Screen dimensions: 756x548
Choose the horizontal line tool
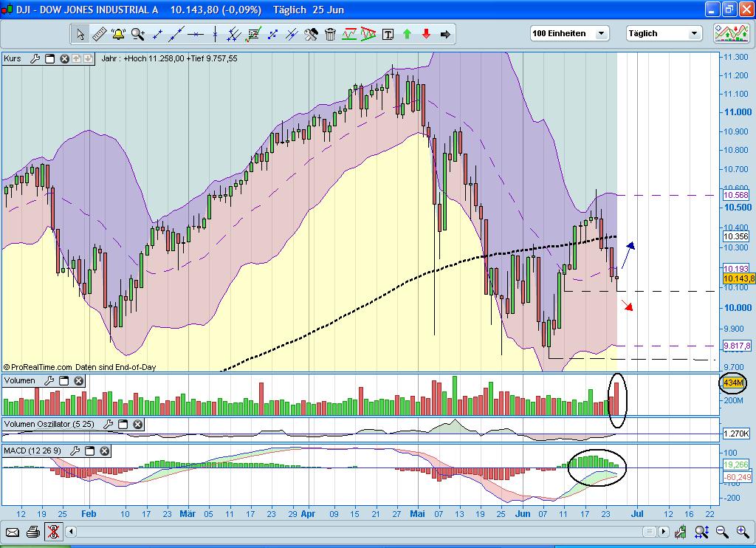tap(196, 34)
